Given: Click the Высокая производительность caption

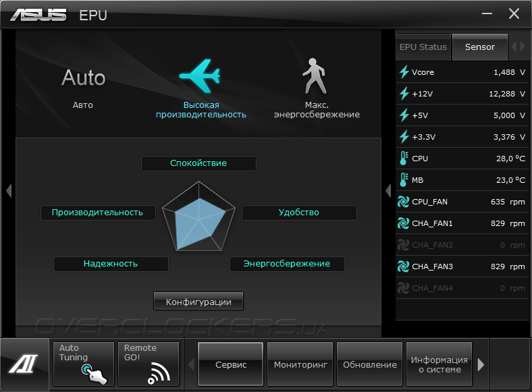Looking at the screenshot, I should 201,110.
